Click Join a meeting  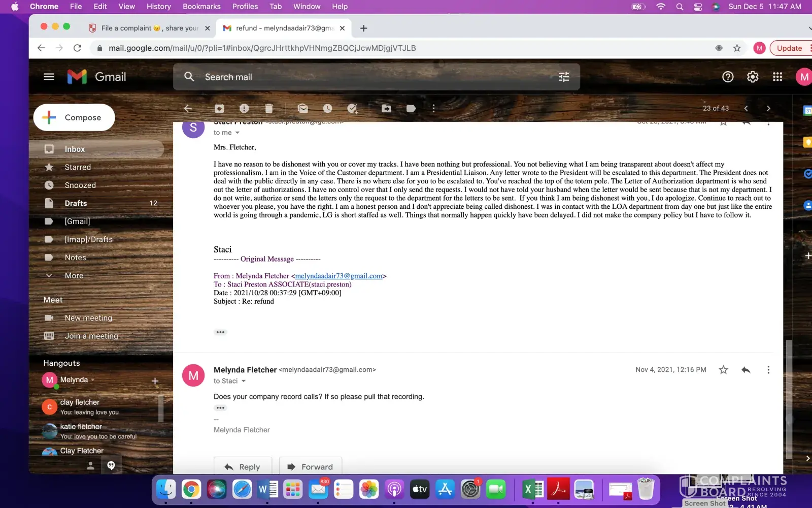[x=91, y=336]
